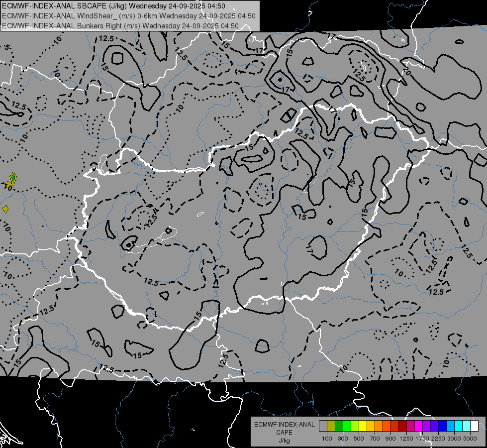
Task: Select the orange swatch right of 700 tick
Action: coord(379,426)
